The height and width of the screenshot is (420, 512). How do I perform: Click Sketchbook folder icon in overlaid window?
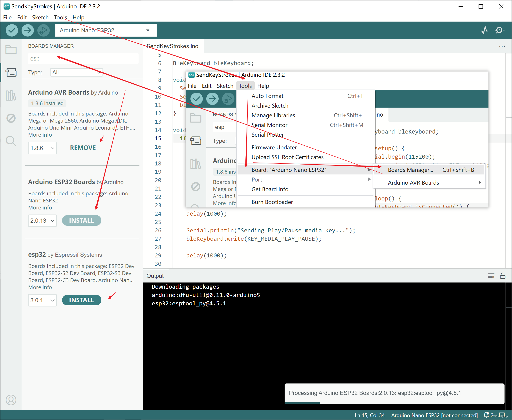click(196, 118)
